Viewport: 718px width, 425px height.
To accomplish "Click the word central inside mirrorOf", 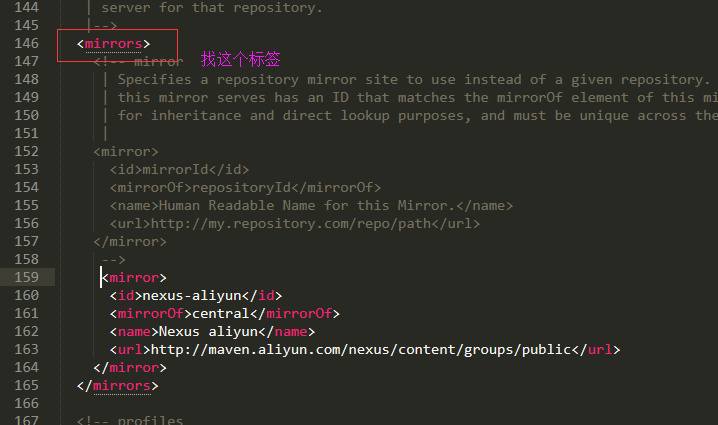I will pos(220,313).
